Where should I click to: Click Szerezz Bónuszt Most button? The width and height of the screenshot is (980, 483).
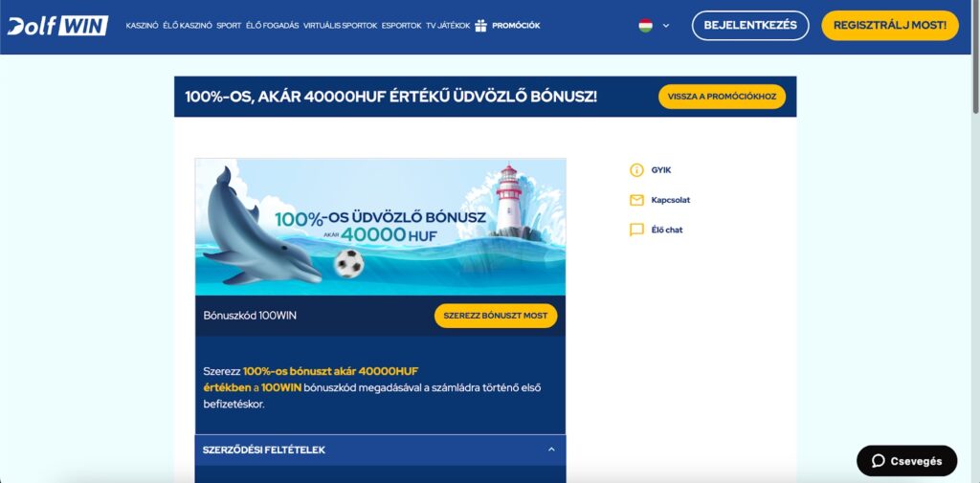click(496, 316)
